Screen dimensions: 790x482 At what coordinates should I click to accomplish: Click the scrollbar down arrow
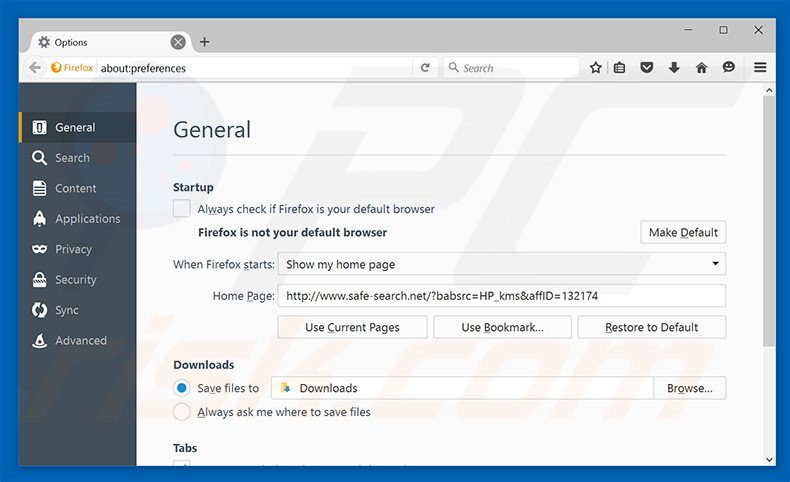(x=769, y=459)
